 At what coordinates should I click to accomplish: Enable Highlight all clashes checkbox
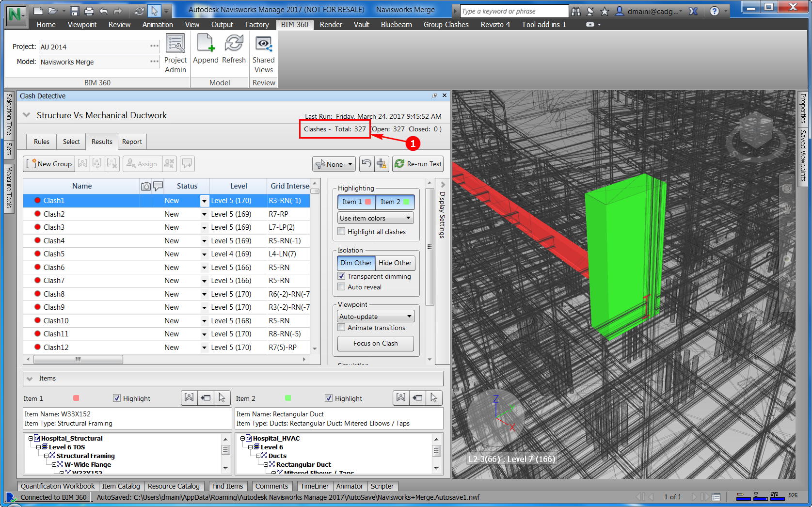[x=342, y=232]
